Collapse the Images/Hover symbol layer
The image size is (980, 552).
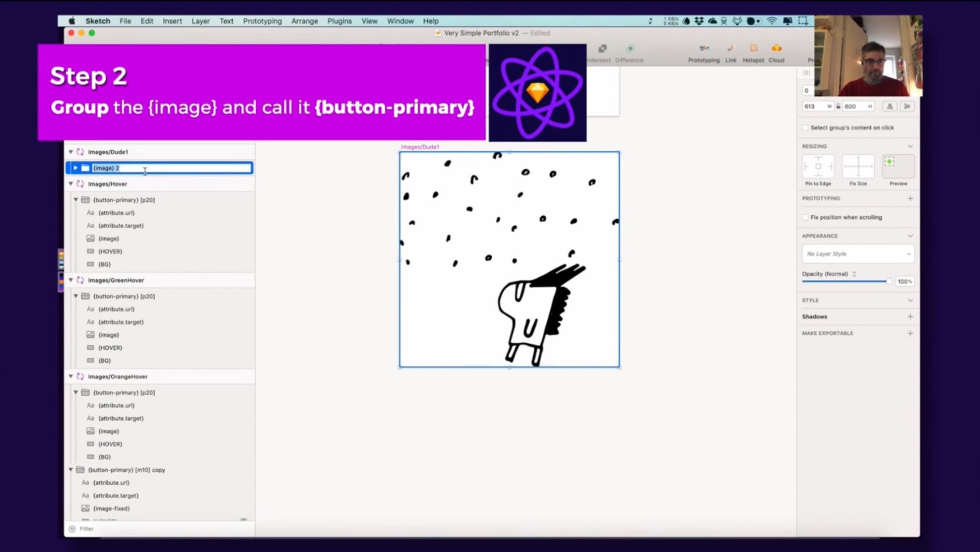coord(71,184)
